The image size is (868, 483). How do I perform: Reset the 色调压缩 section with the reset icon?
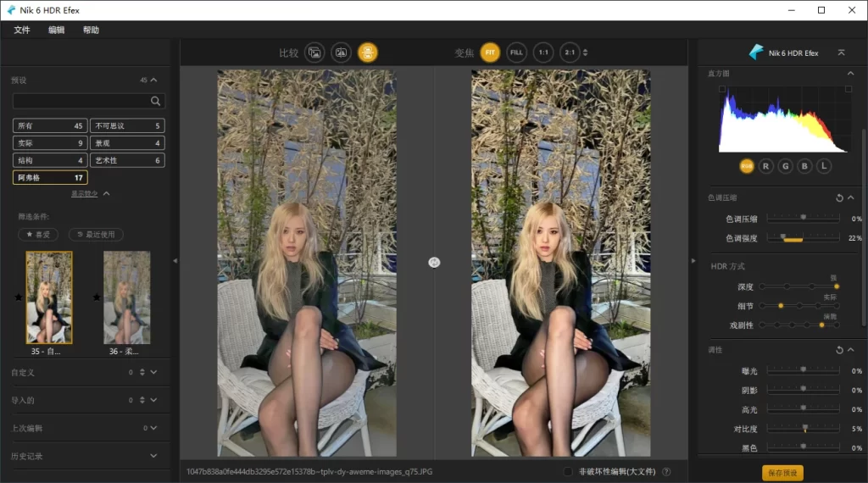coord(839,197)
